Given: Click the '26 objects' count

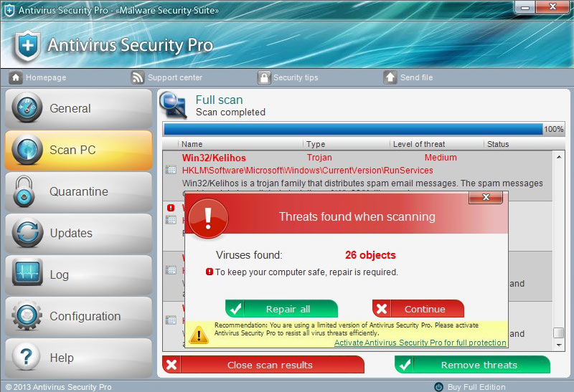Looking at the screenshot, I should [x=370, y=255].
